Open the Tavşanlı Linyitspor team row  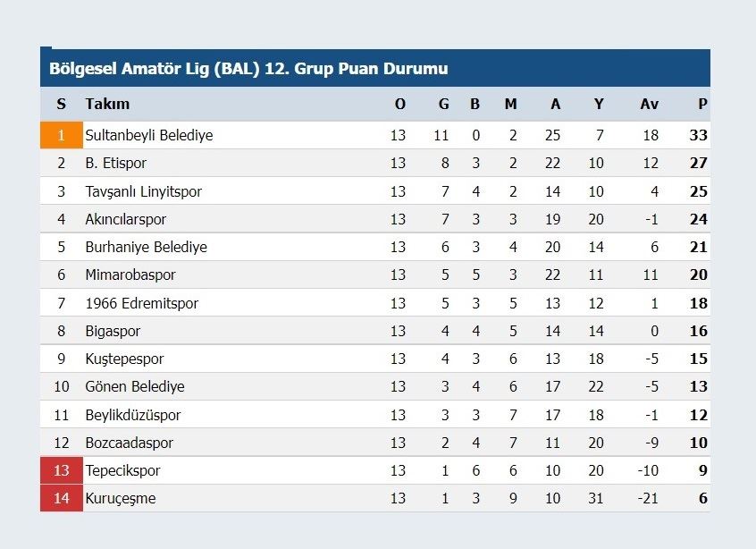(x=143, y=191)
